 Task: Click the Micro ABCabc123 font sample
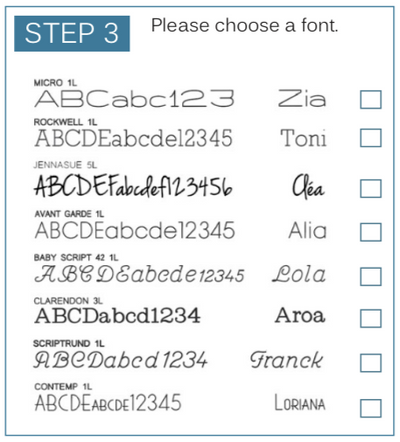(x=134, y=99)
